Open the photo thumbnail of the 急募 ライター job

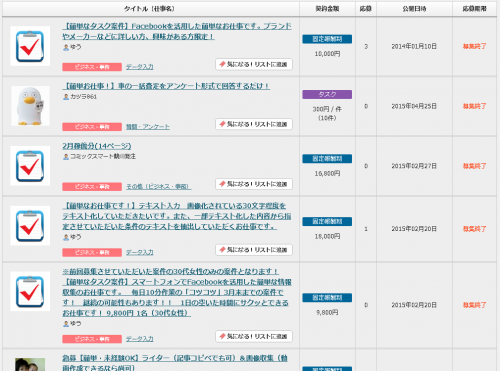30,365
